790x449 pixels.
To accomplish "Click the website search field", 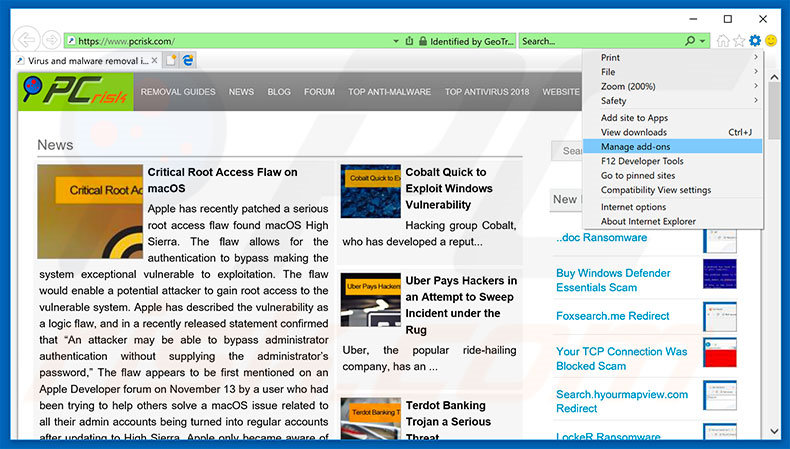I will pos(567,151).
